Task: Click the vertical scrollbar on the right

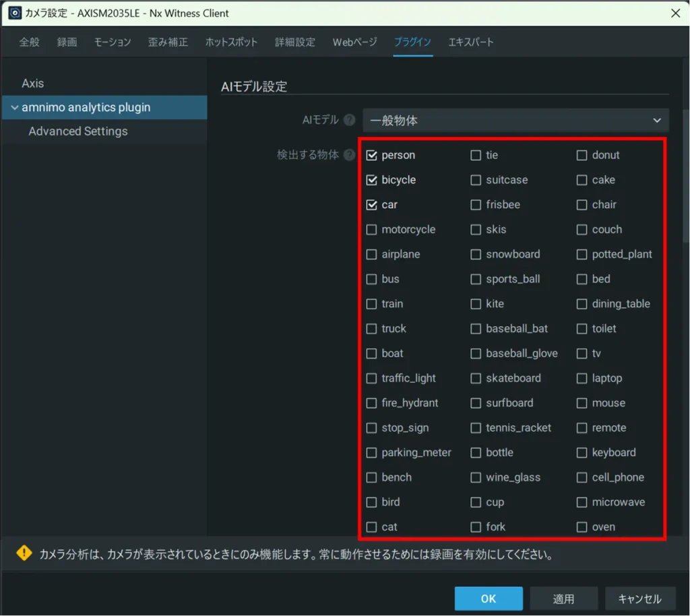Action: tap(686, 175)
